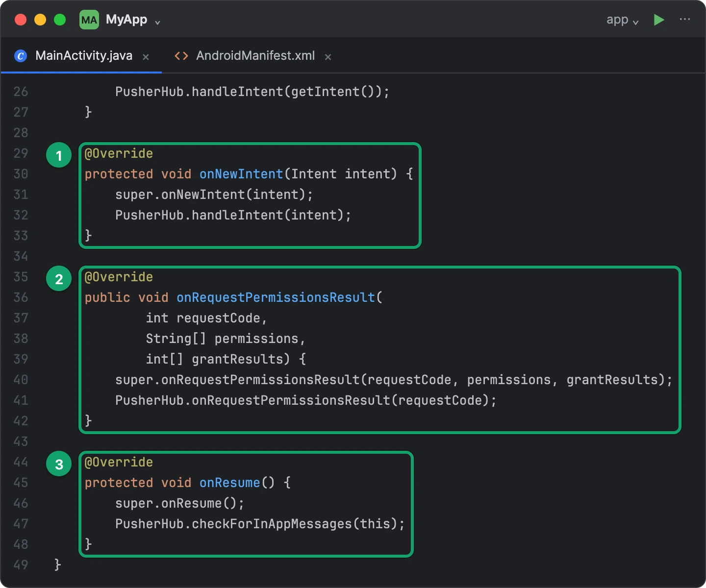706x588 pixels.
Task: Click line number 29 in the gutter
Action: [x=21, y=153]
